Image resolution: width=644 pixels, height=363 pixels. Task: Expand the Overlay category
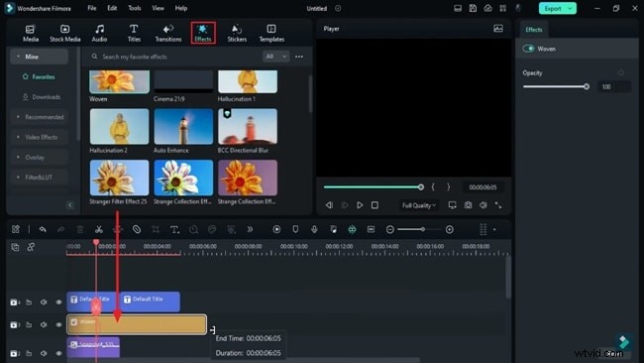(x=39, y=158)
